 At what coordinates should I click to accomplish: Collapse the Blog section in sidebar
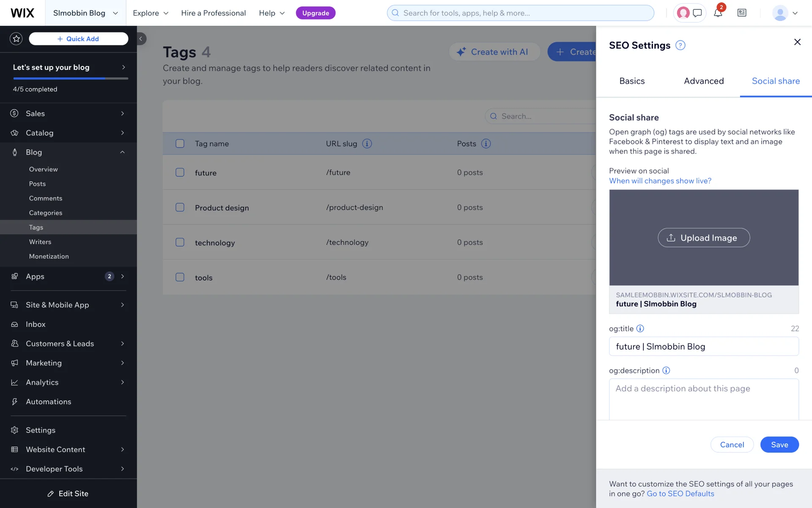[122, 152]
